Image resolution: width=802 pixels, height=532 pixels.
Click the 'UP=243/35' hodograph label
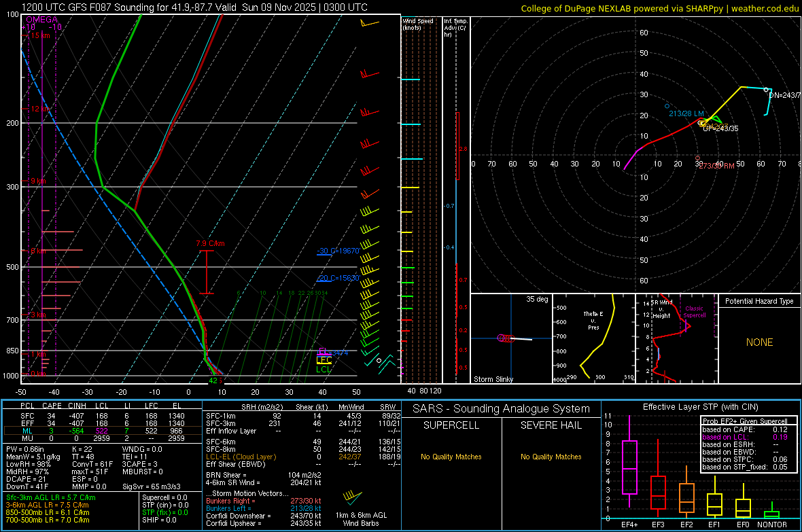(x=720, y=129)
